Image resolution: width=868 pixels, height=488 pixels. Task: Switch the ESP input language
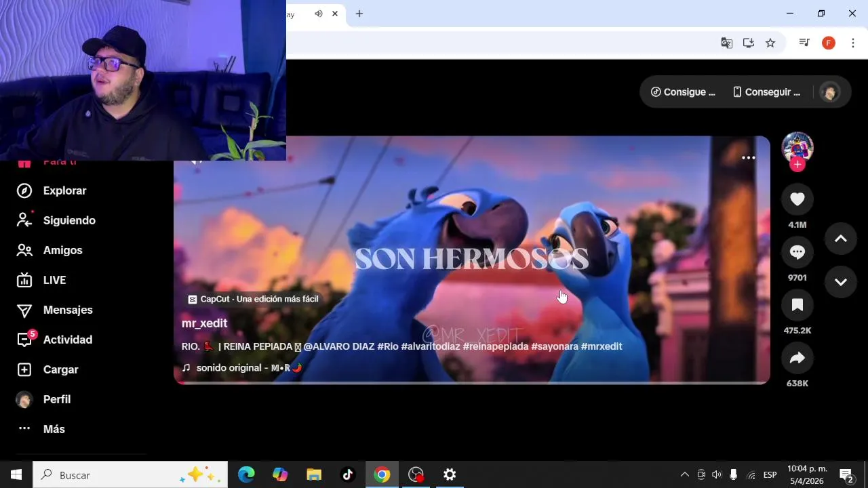[x=770, y=474]
